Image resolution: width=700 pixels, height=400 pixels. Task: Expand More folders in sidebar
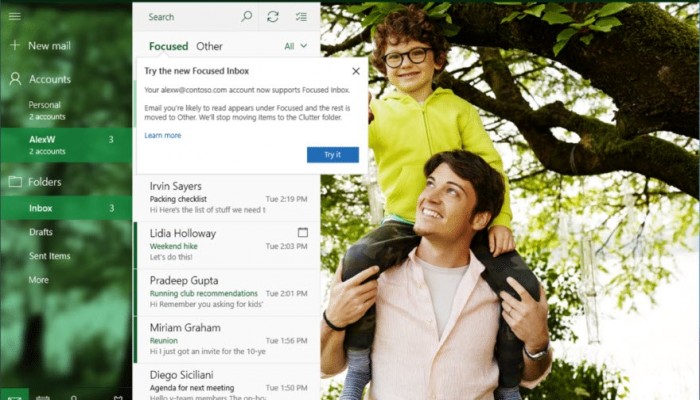click(x=39, y=280)
